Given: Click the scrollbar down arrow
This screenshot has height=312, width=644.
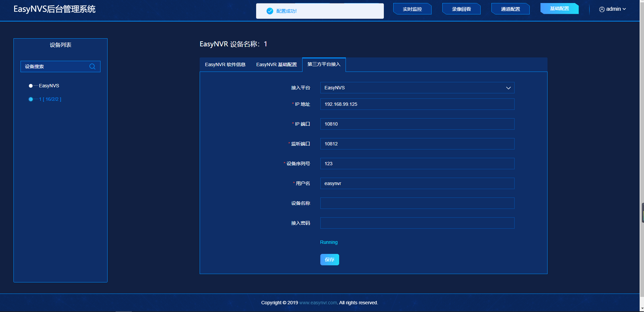Looking at the screenshot, I should 642,308.
